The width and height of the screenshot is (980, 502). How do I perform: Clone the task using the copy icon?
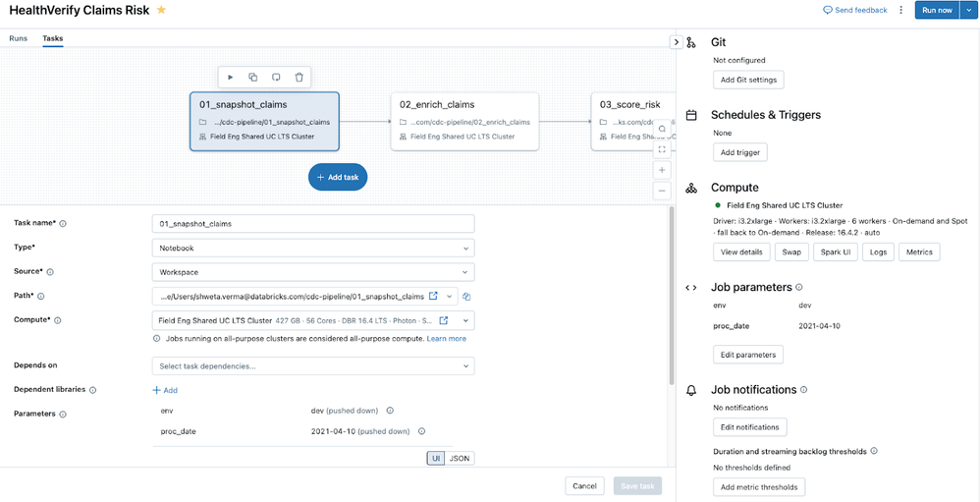pos(253,77)
